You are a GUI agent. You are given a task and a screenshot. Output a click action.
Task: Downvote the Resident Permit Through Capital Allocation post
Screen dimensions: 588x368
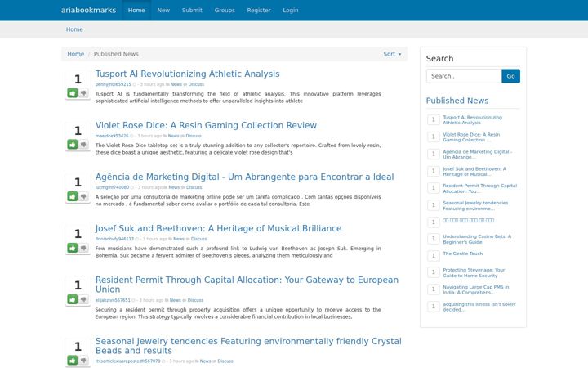[83, 299]
